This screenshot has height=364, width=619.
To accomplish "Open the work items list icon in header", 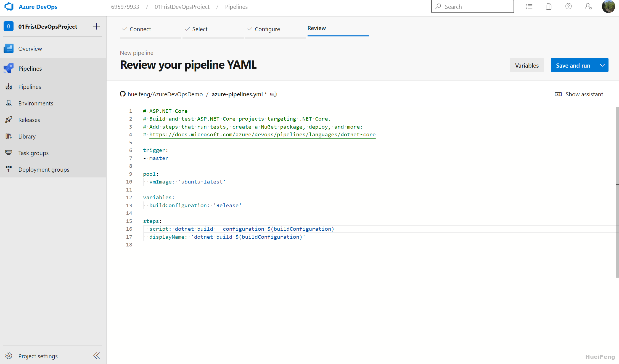I will click(529, 6).
